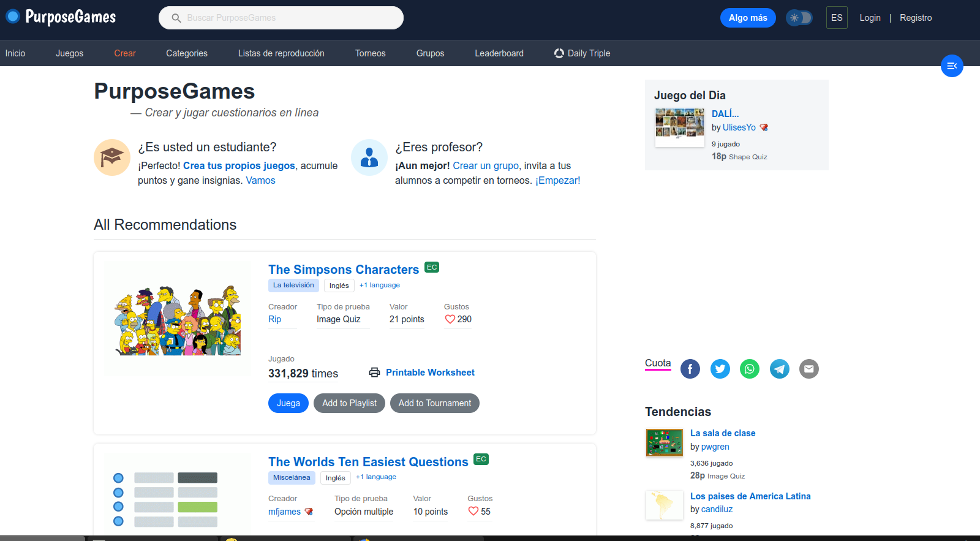The image size is (980, 541).
Task: Click the badge icon next to mfjames
Action: [309, 512]
